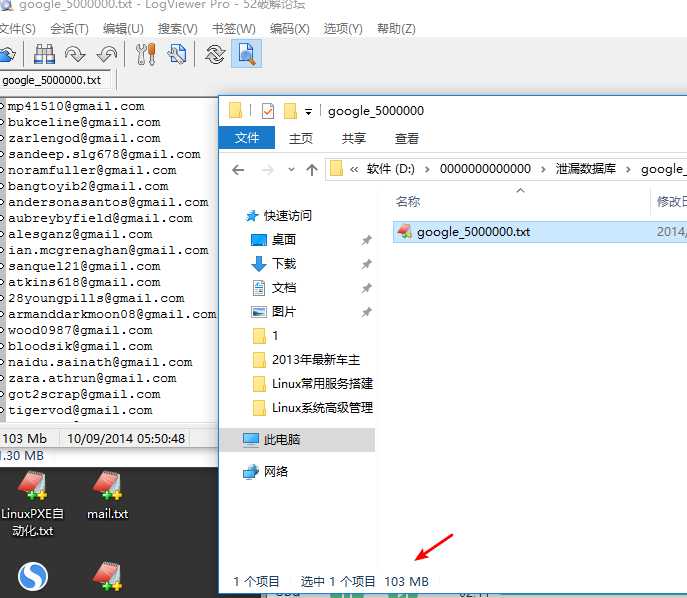
Task: Select the blue S application desktop icon
Action: [33, 576]
